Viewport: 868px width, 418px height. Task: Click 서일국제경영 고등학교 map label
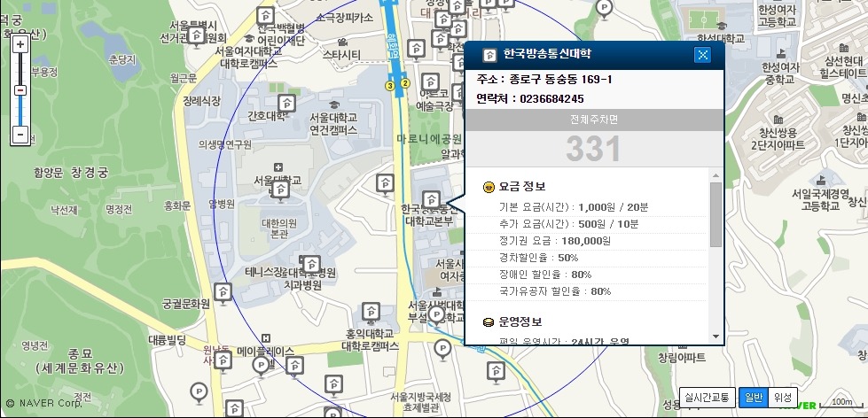820,200
